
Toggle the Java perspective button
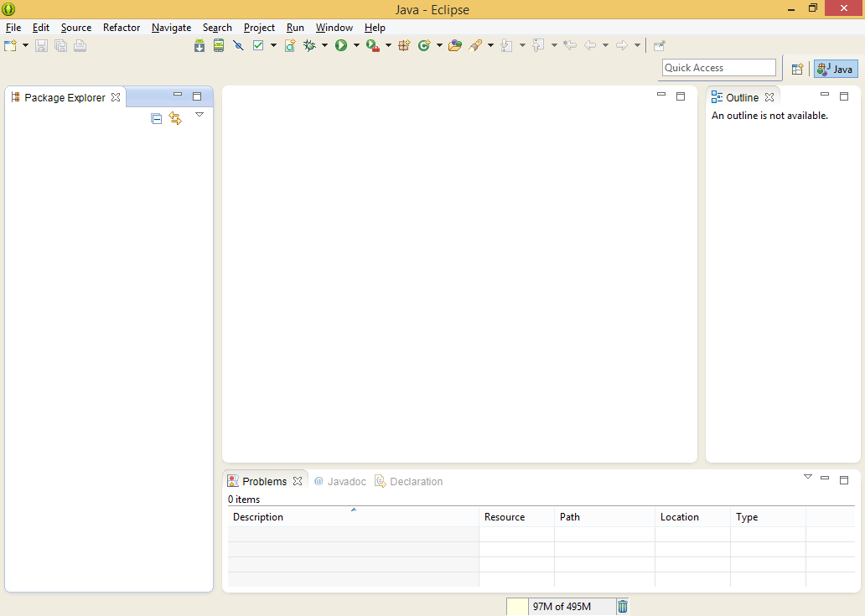point(836,70)
